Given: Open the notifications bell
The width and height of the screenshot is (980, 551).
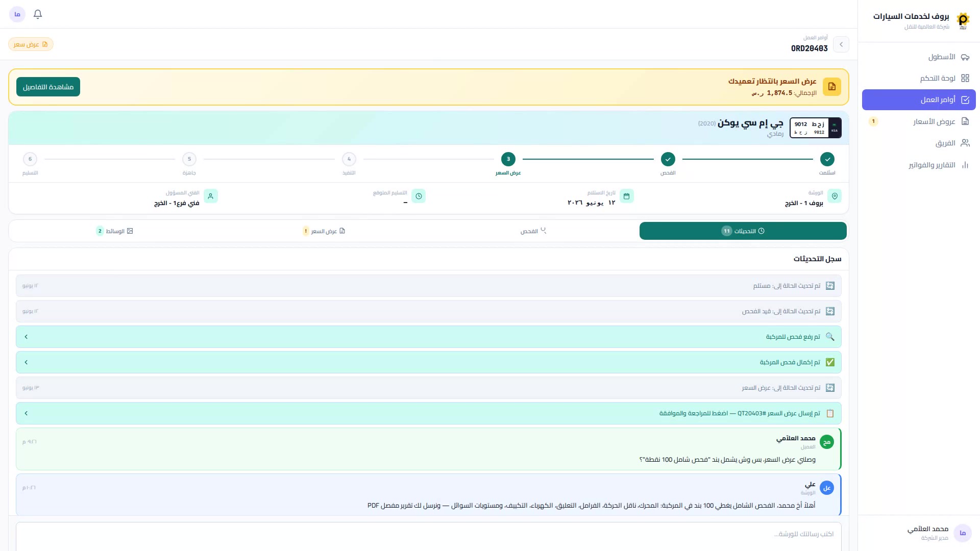Looking at the screenshot, I should click(38, 14).
